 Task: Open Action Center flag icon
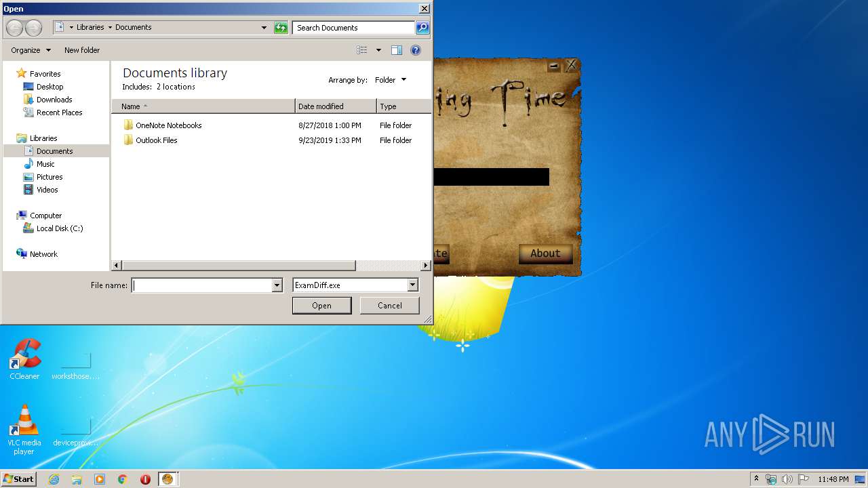click(x=803, y=479)
